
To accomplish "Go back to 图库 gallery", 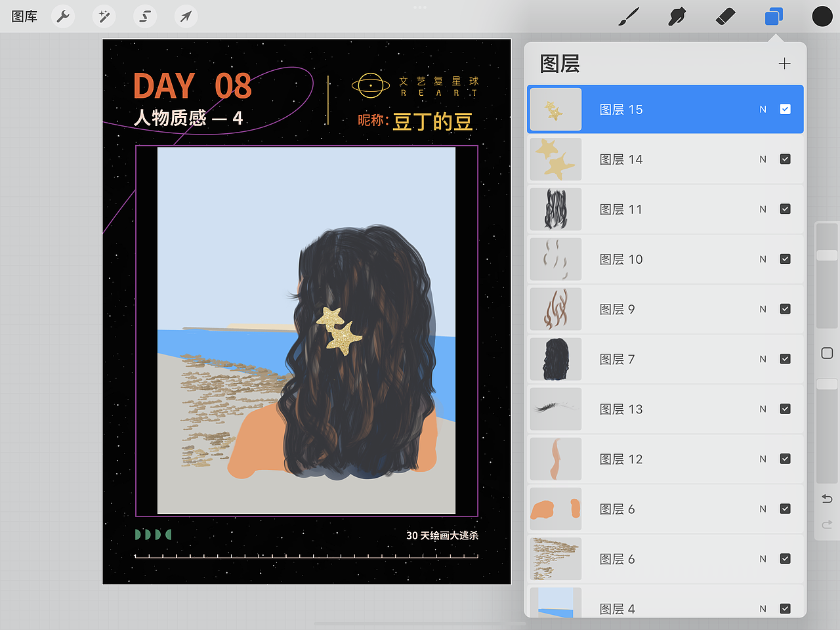I will click(x=24, y=16).
